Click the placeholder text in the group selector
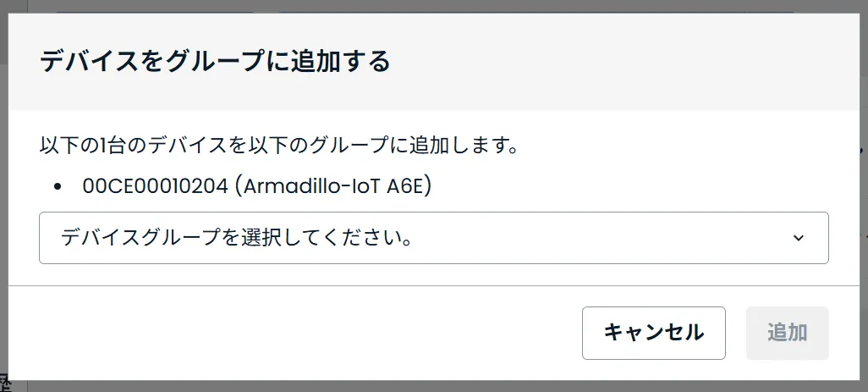 tap(237, 238)
